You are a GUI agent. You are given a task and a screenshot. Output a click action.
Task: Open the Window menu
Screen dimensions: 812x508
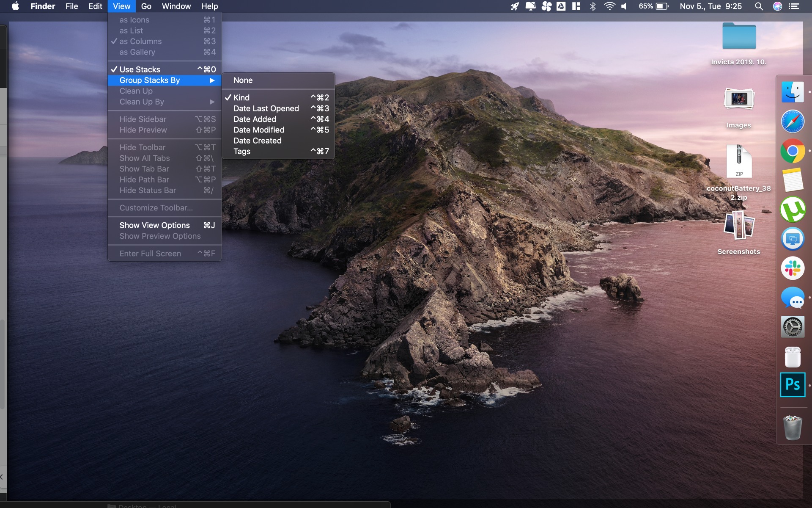coord(176,6)
